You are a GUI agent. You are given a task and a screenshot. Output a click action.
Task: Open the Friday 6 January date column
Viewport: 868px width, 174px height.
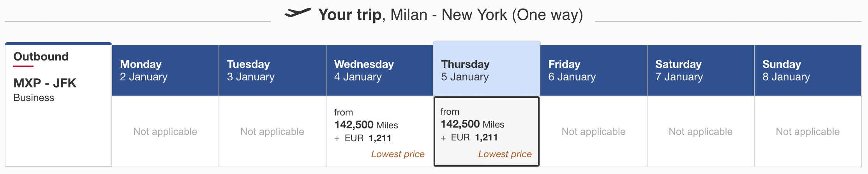tap(593, 70)
